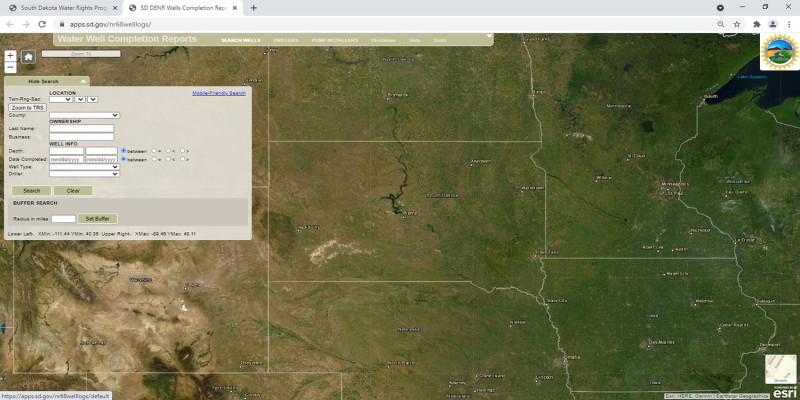Click the home extent map icon
This screenshot has height=400, width=800.
(x=28, y=57)
